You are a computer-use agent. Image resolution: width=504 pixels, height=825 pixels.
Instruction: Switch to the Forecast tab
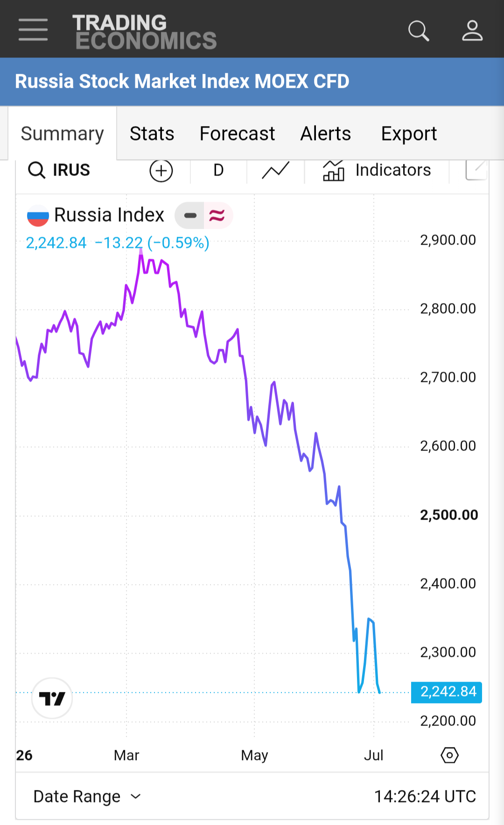[x=237, y=134]
